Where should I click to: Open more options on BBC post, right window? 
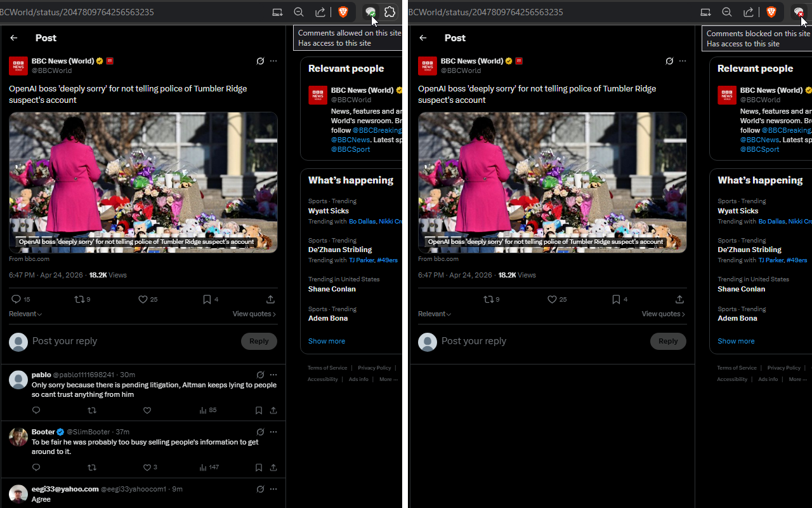683,61
